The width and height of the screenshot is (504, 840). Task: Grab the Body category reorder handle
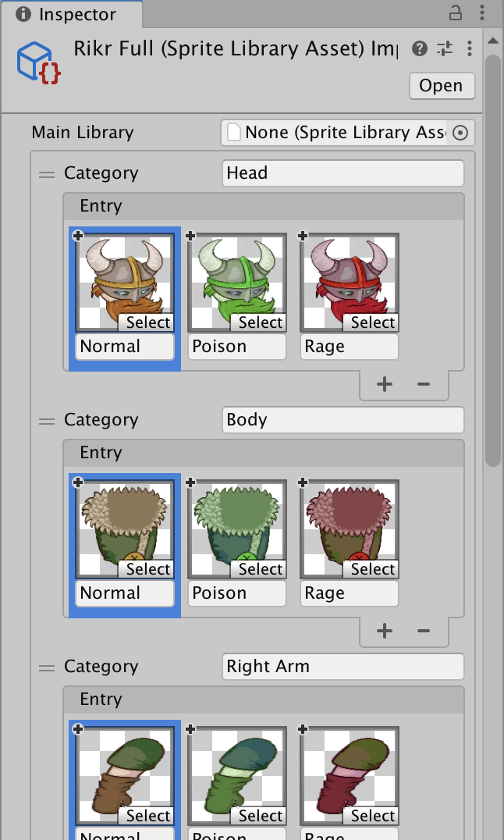pyautogui.click(x=48, y=421)
